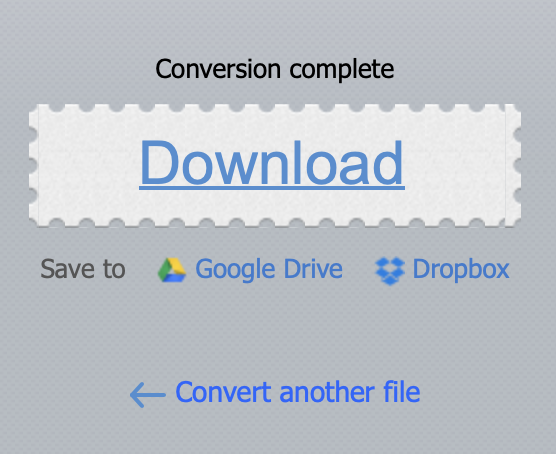Follow the Convert another file link
556x454 pixels.
[298, 392]
